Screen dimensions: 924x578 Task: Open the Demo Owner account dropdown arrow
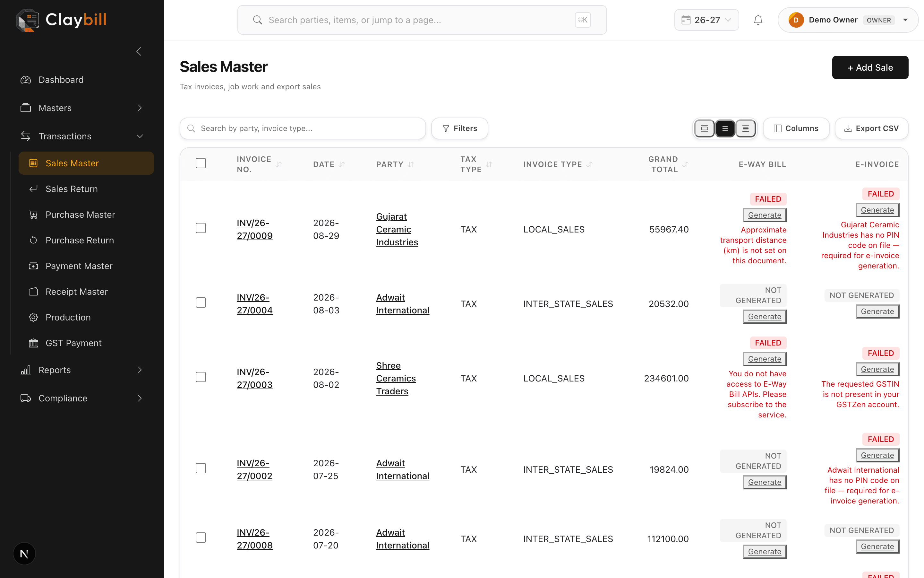click(x=905, y=20)
